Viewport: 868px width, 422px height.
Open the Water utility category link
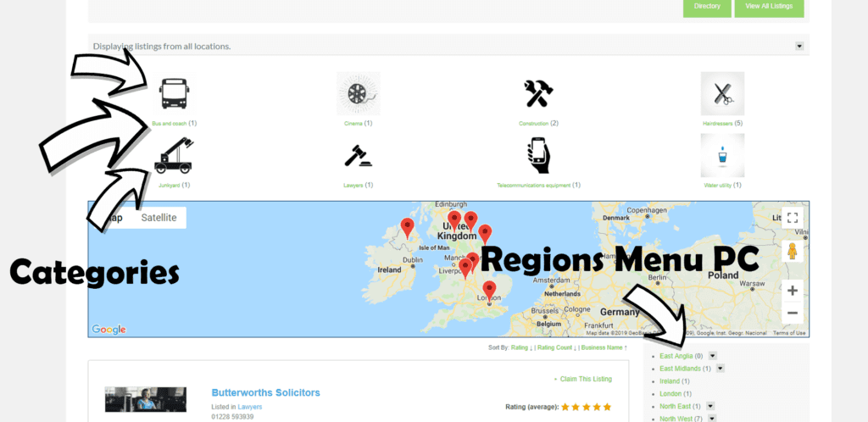(x=717, y=186)
